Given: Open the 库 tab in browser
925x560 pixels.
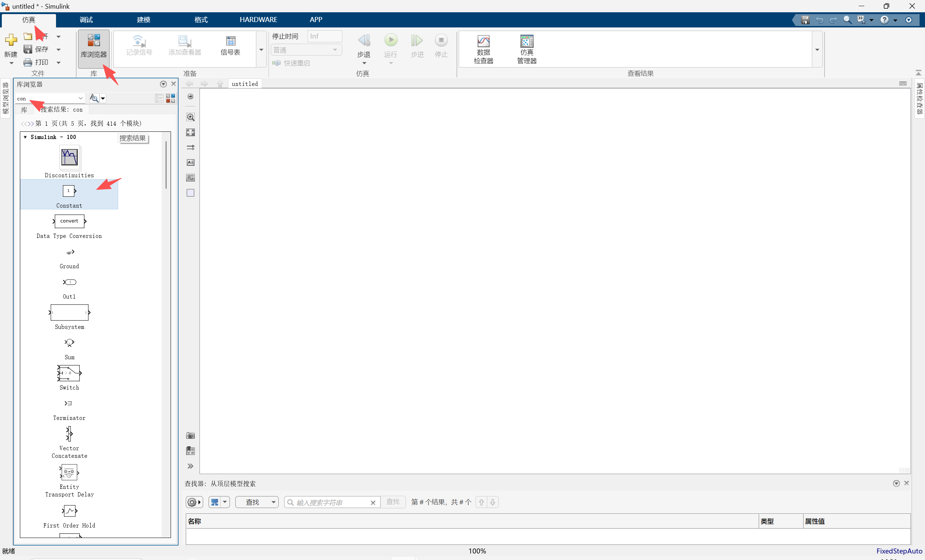Looking at the screenshot, I should pos(25,109).
